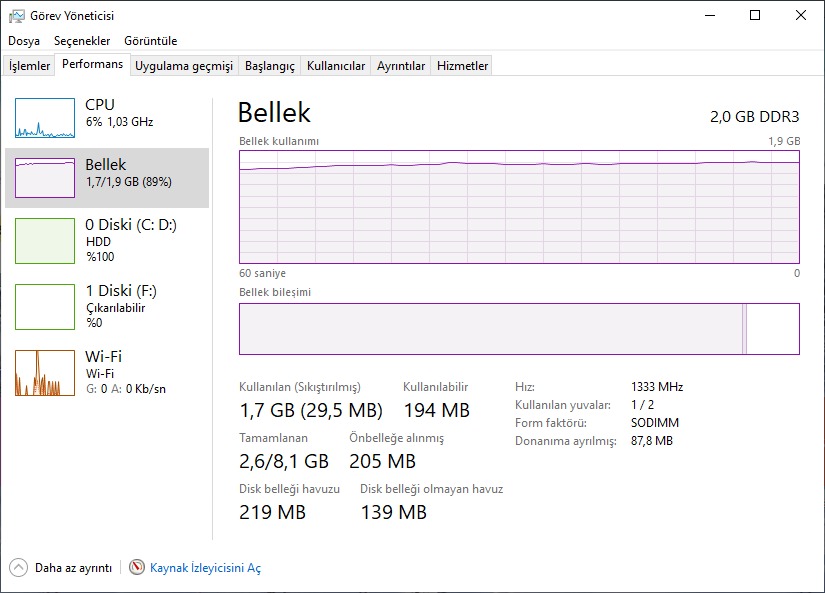Select the Bellek memory graph thumbnail
This screenshot has width=825, height=593.
[45, 177]
